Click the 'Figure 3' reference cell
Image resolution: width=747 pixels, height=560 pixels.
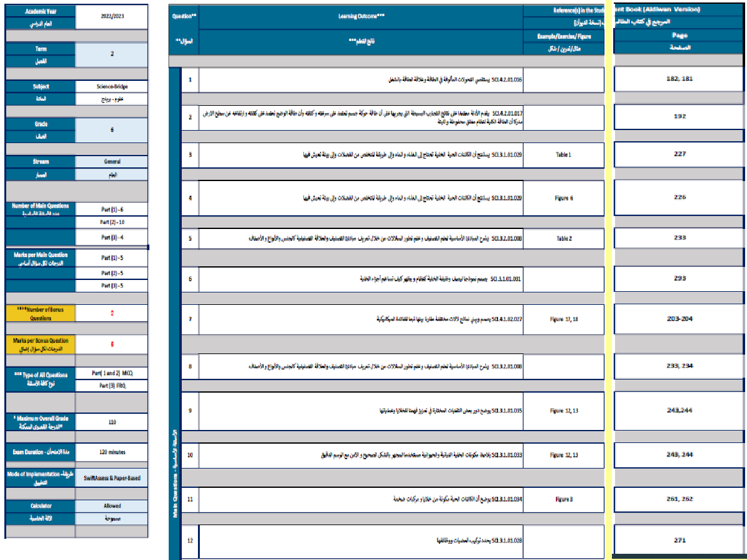coord(563,499)
